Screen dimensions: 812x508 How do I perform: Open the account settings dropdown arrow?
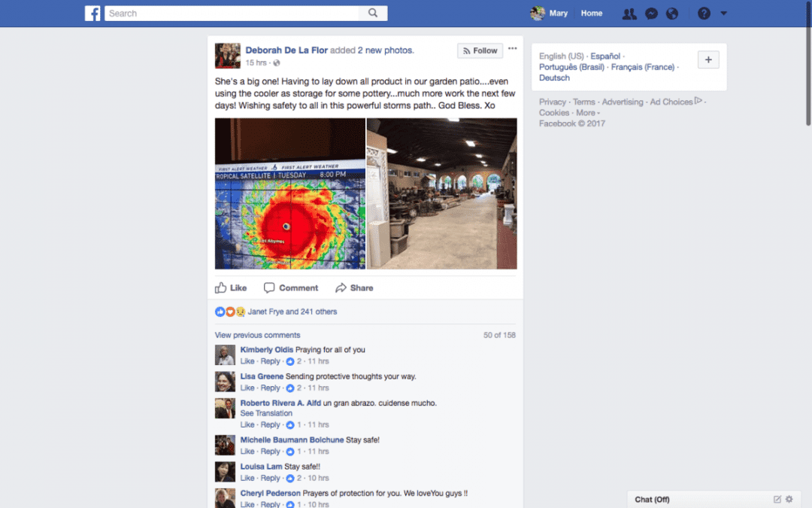point(723,13)
